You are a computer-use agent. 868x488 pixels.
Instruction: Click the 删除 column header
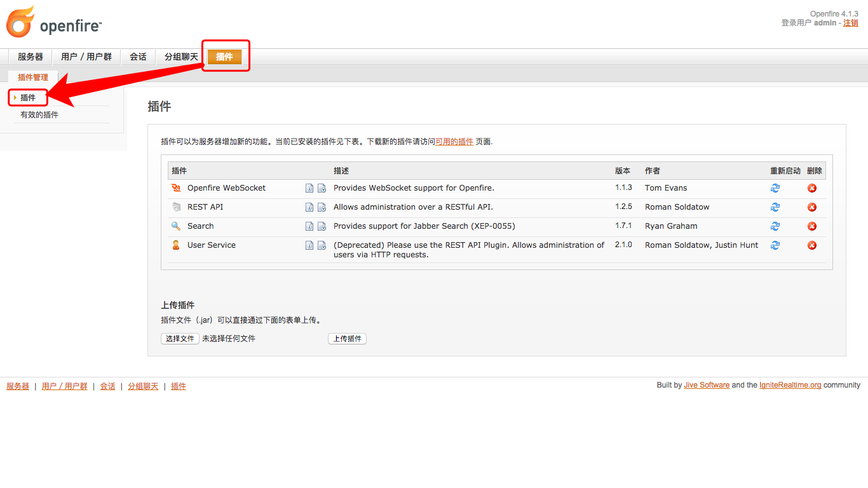[815, 171]
